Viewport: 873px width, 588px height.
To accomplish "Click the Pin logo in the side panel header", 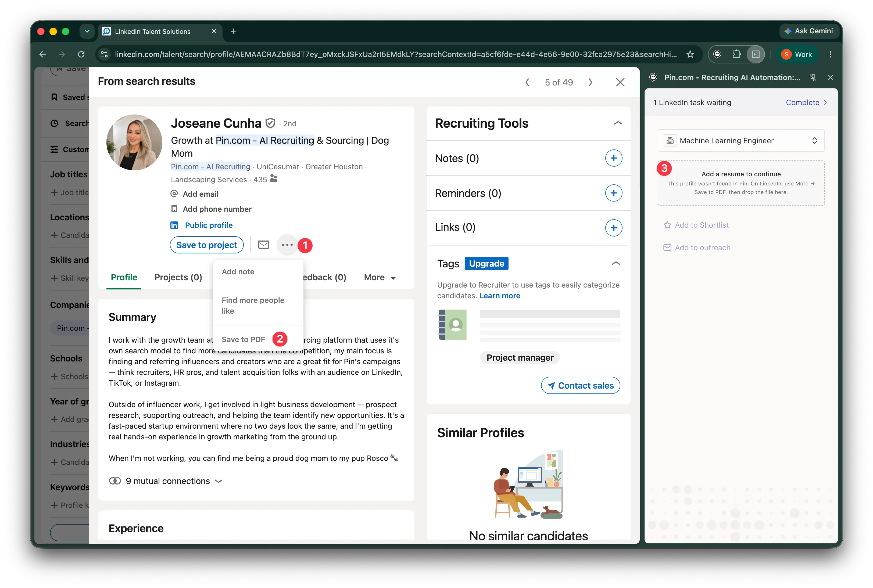I will point(653,78).
